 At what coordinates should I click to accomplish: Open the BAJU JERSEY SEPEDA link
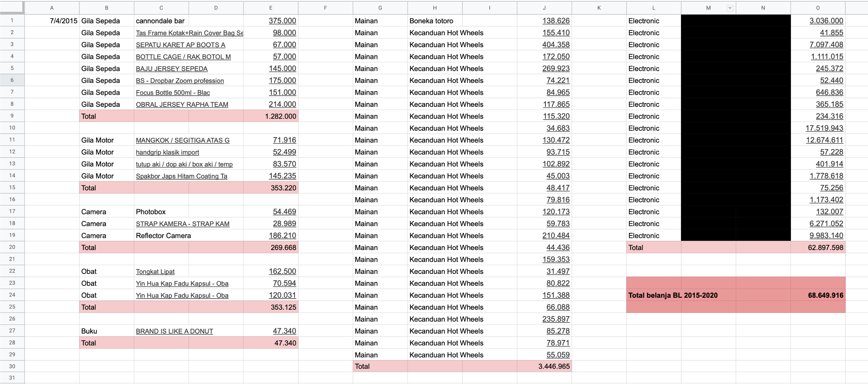pos(171,69)
